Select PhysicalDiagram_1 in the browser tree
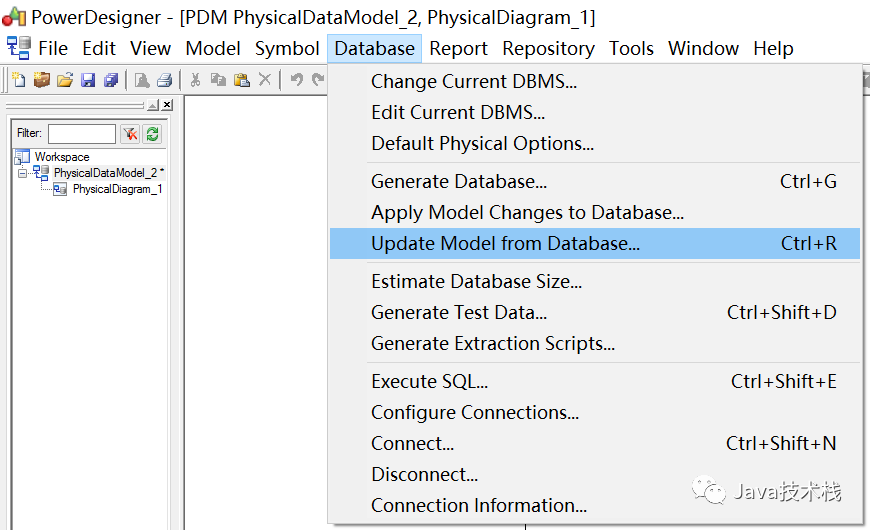The width and height of the screenshot is (870, 530). pyautogui.click(x=117, y=189)
